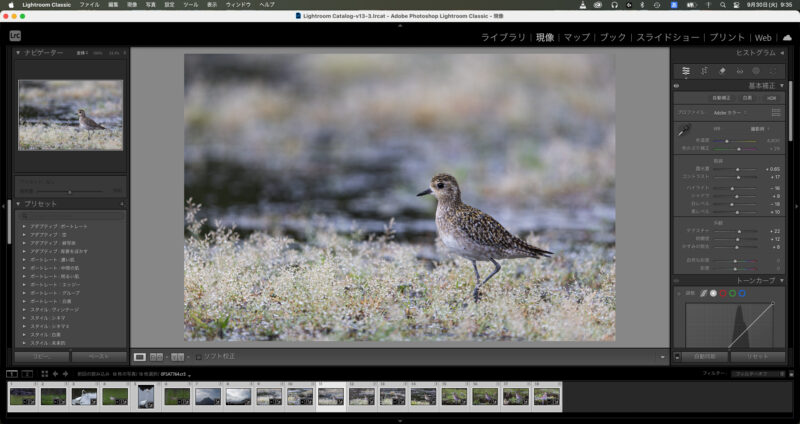Switch to the ライブラリ module
The width and height of the screenshot is (800, 424).
click(x=503, y=37)
